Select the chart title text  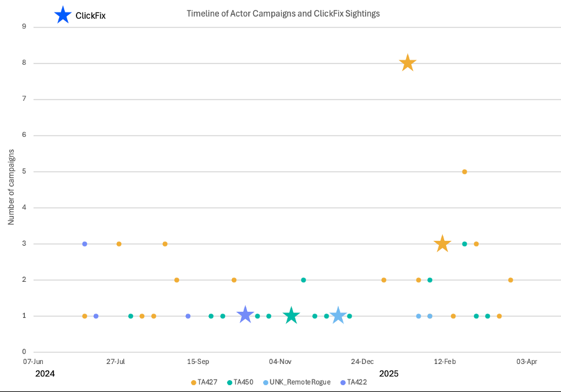283,14
